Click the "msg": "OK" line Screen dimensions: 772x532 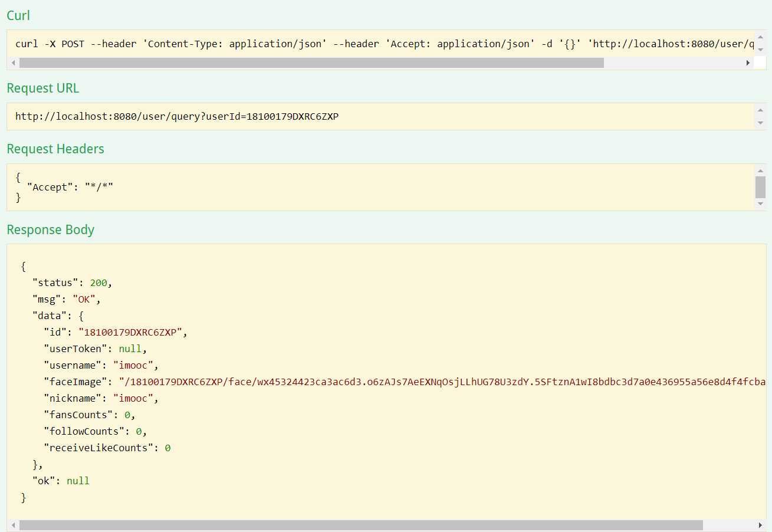click(x=67, y=299)
